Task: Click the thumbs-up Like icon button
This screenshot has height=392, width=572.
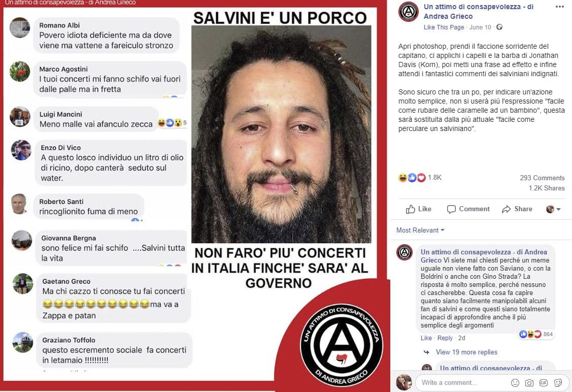Action: (x=418, y=209)
